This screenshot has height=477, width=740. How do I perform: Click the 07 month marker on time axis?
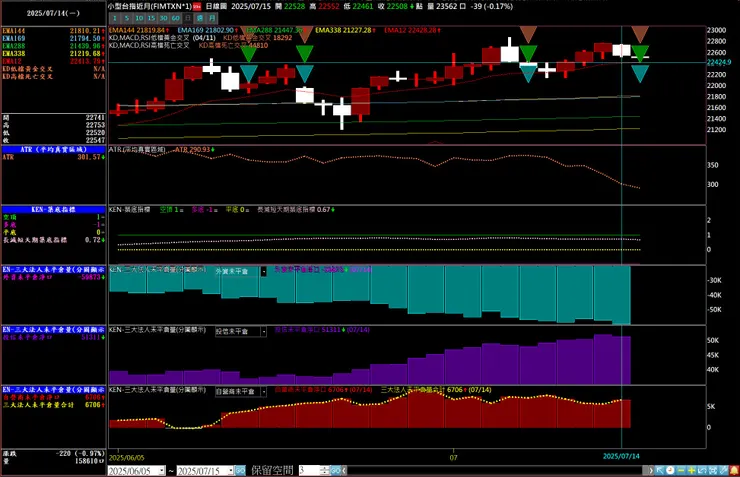coord(454,458)
